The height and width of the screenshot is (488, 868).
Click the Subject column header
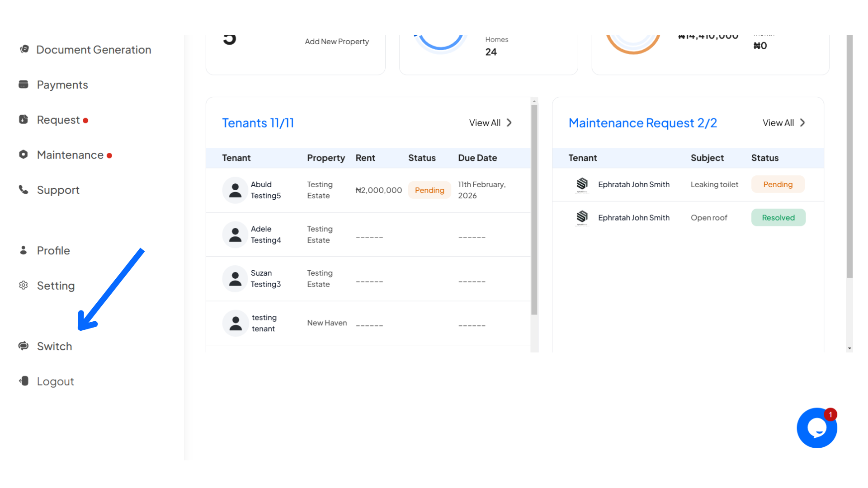point(707,158)
